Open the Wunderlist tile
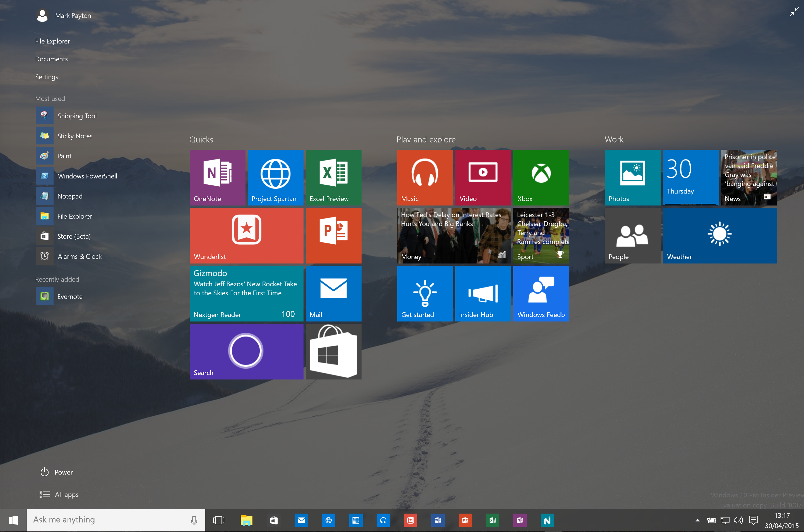804x532 pixels. point(246,235)
